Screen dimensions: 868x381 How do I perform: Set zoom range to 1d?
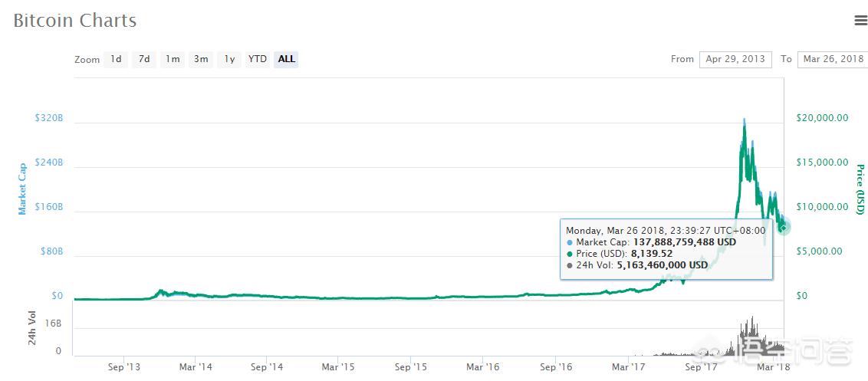(116, 59)
